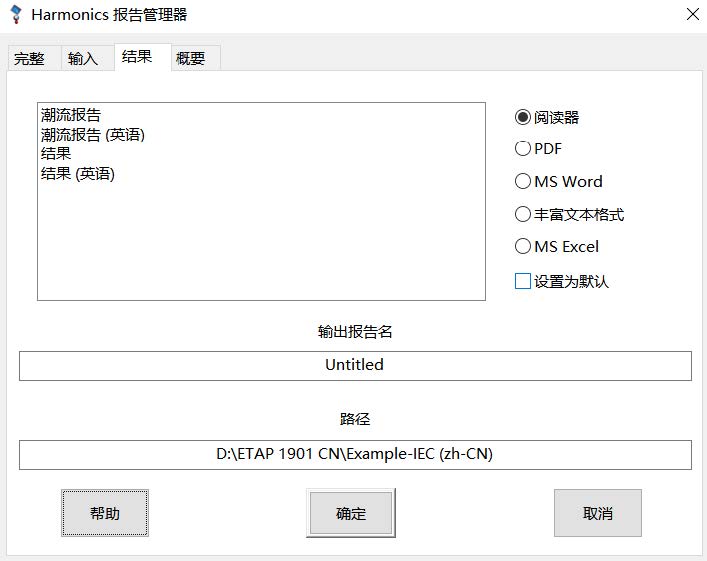Image resolution: width=707 pixels, height=561 pixels.
Task: Close the Harmonics 报告管理器 dialog
Action: tap(692, 14)
